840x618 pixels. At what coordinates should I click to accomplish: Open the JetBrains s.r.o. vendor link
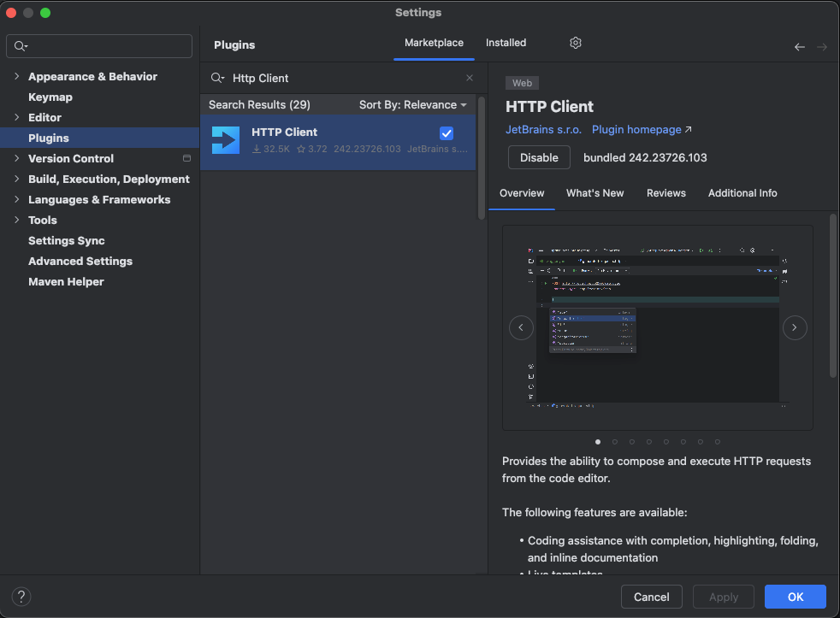[543, 130]
